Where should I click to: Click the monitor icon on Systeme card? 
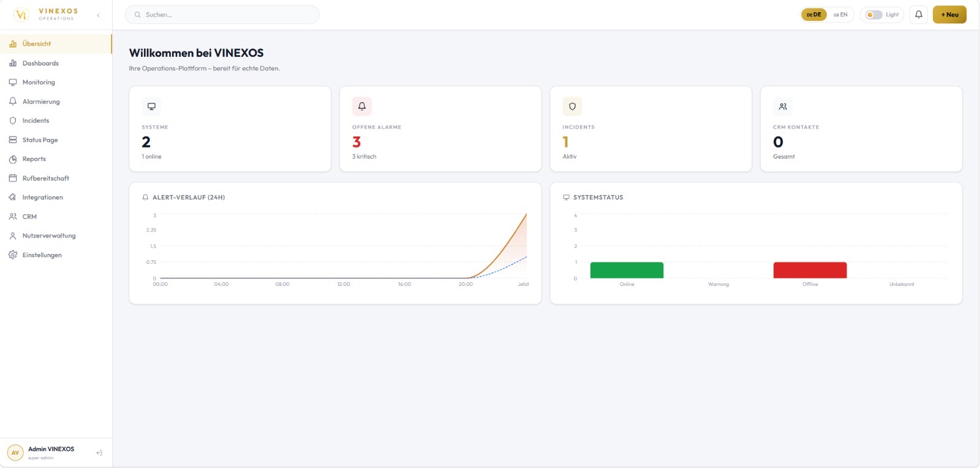click(x=151, y=107)
